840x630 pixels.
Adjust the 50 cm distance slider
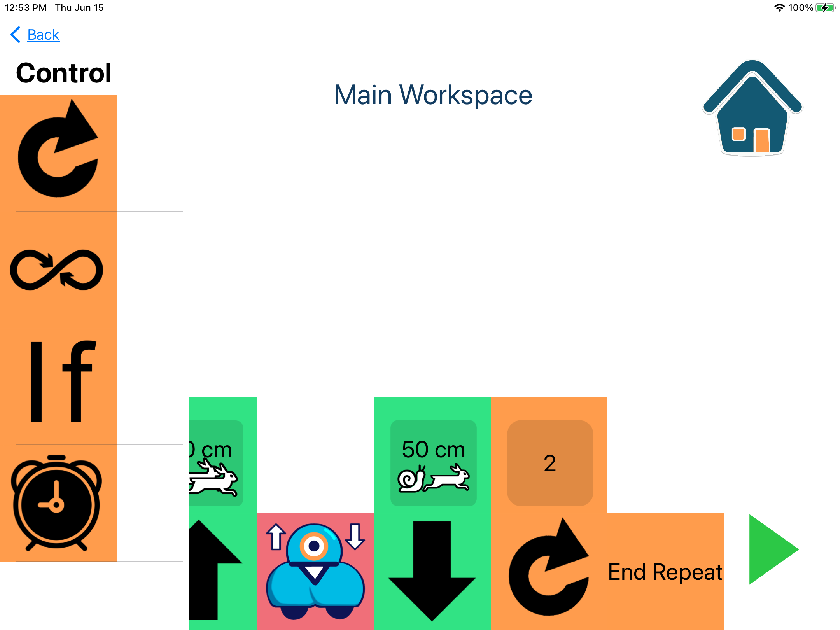[x=432, y=462]
